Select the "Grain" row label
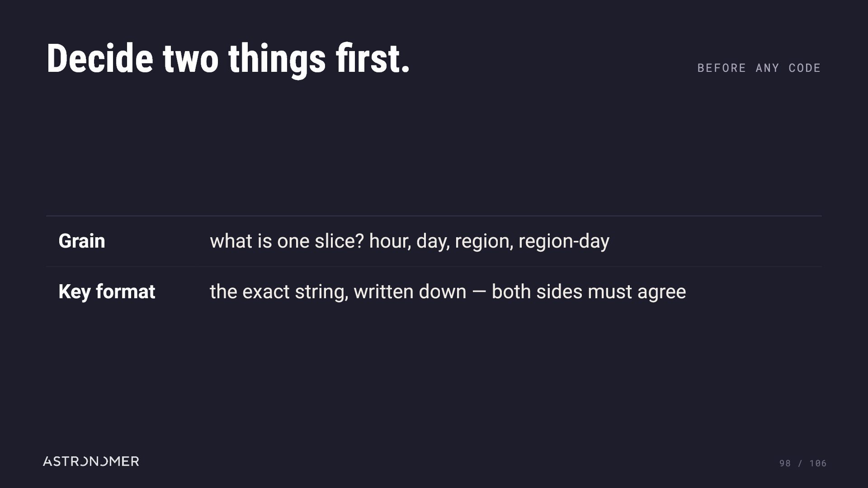The image size is (868, 488). point(82,241)
